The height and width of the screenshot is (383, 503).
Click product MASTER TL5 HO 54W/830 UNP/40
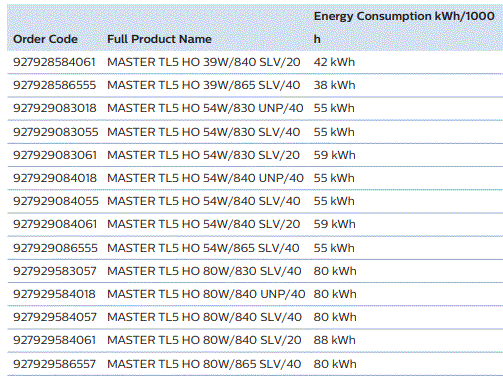coord(205,108)
